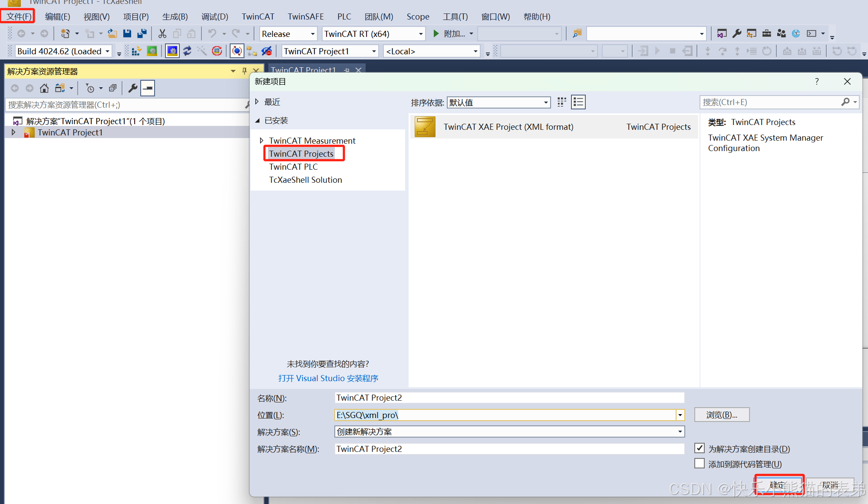Click the Restart TwinCAT Run Mode icon

click(x=152, y=51)
